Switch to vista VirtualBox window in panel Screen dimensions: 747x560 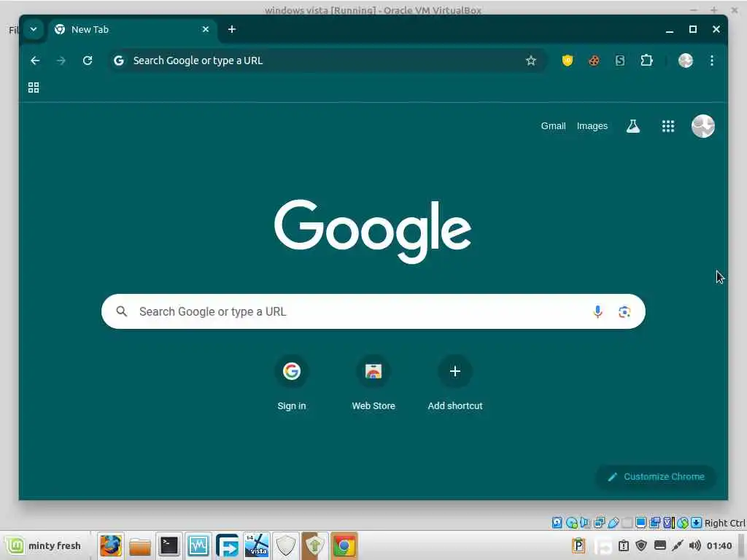click(x=256, y=545)
